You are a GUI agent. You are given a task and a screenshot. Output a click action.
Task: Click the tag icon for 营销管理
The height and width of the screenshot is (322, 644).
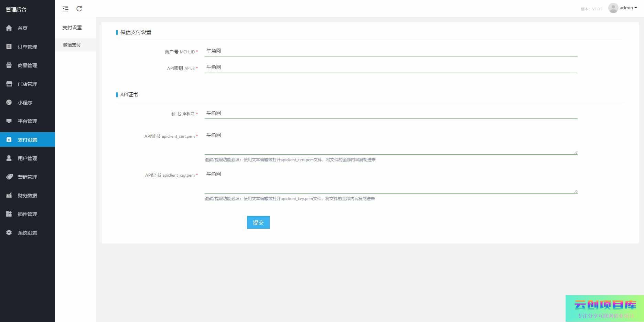9,177
